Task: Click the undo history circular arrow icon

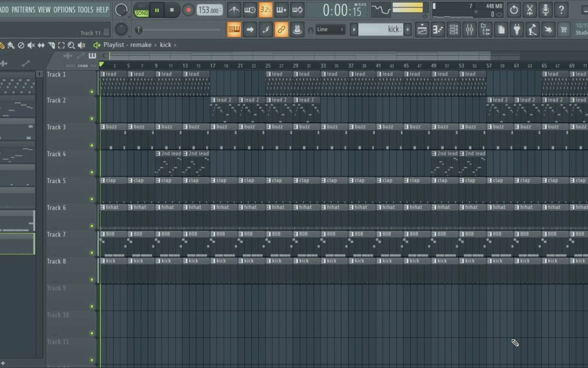Action: click(x=514, y=10)
